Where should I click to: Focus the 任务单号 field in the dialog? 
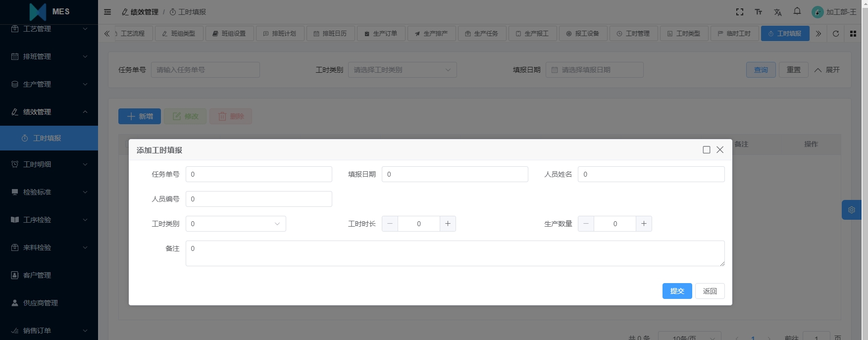pyautogui.click(x=259, y=174)
